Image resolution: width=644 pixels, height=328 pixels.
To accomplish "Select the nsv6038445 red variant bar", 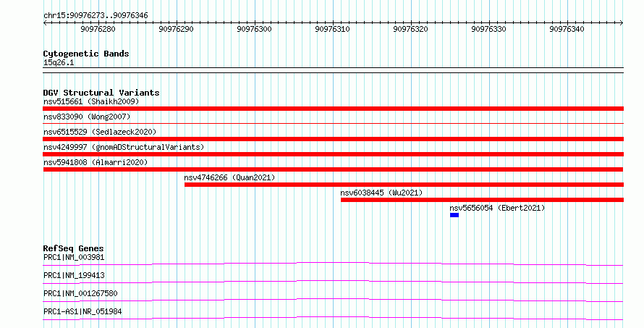I will [482, 200].
